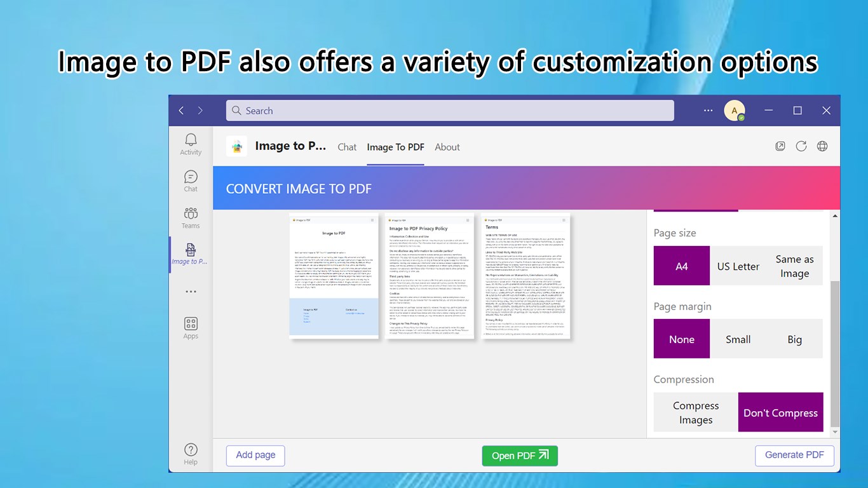868x488 pixels.
Task: Open the app website with globe icon
Action: (822, 146)
